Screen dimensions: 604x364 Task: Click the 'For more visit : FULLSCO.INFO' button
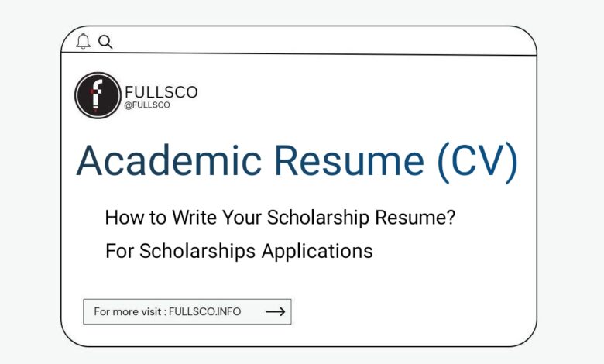point(187,311)
